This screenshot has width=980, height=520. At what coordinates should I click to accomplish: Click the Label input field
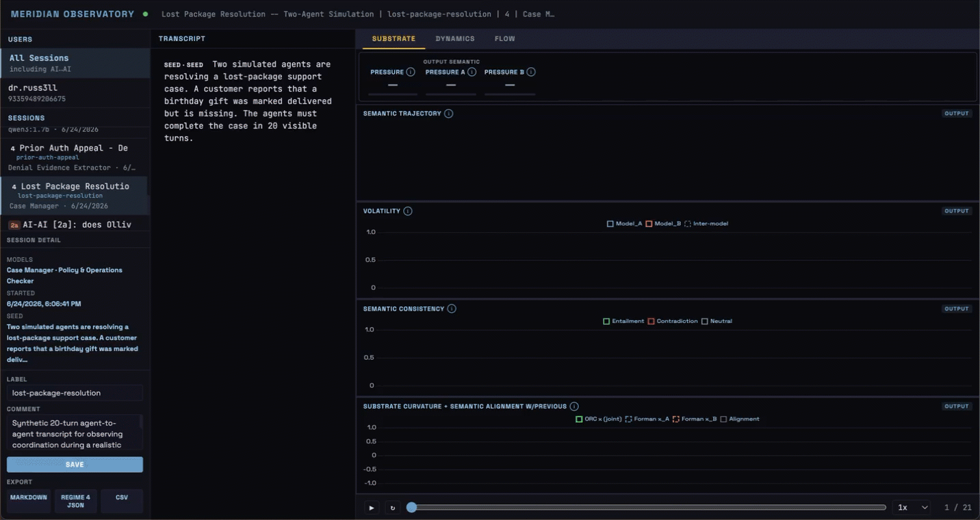coord(75,393)
